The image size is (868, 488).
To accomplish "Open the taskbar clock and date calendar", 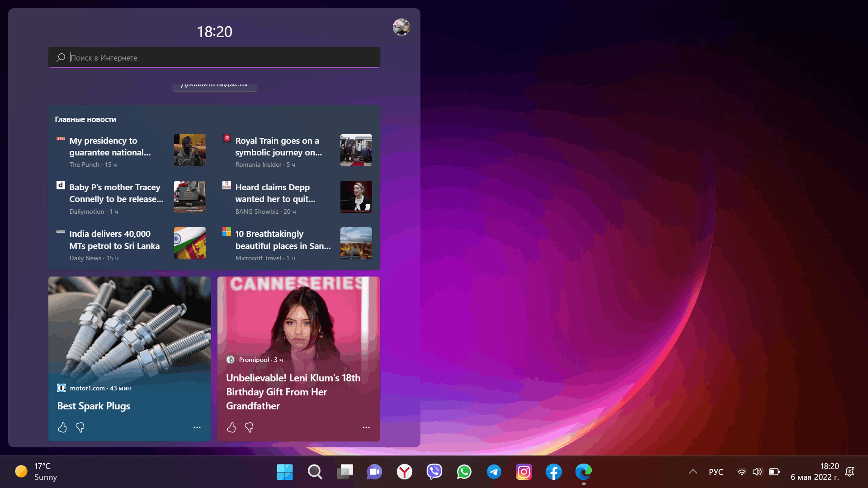I will [x=814, y=472].
